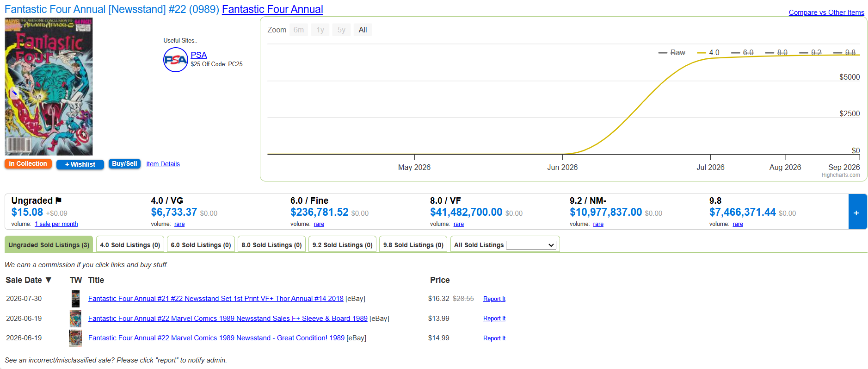
Task: Click the rare volume link under 4.0 / VG
Action: [x=179, y=224]
